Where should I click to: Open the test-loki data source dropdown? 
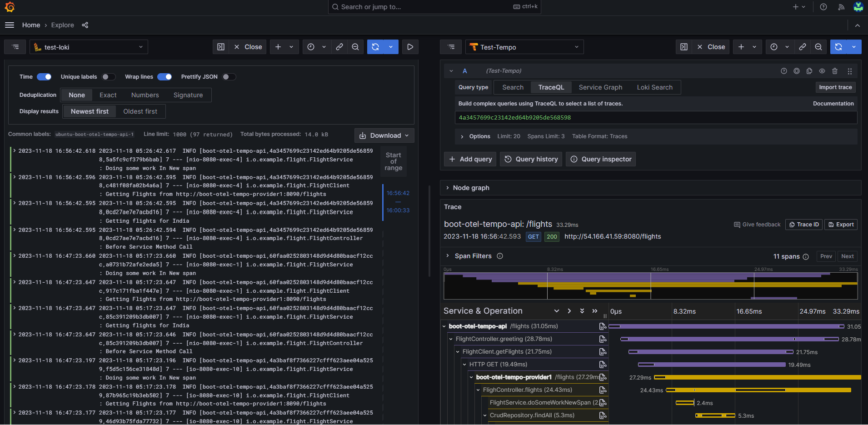pyautogui.click(x=89, y=46)
